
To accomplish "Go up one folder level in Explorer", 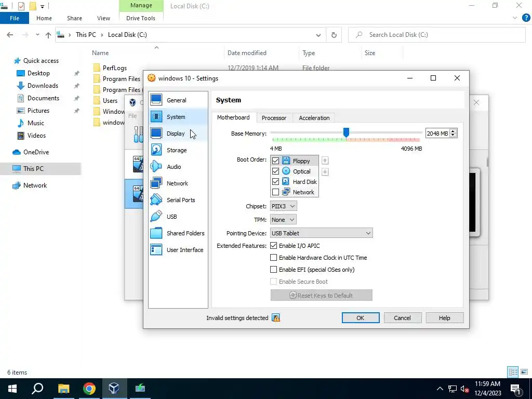I will pos(48,35).
